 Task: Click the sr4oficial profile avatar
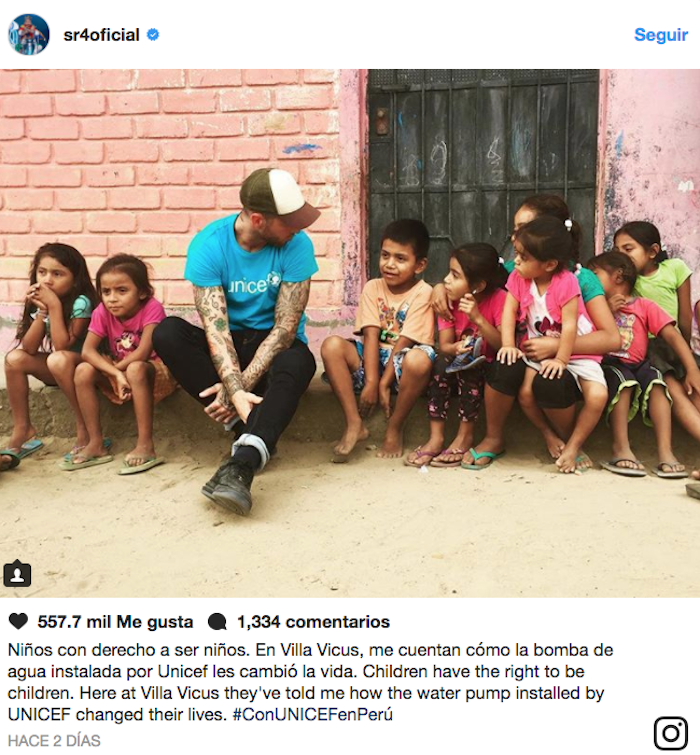29,34
